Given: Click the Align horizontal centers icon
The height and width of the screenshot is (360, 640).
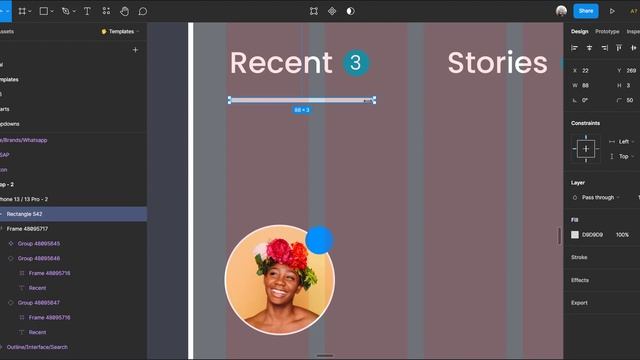Looking at the screenshot, I should click(589, 48).
